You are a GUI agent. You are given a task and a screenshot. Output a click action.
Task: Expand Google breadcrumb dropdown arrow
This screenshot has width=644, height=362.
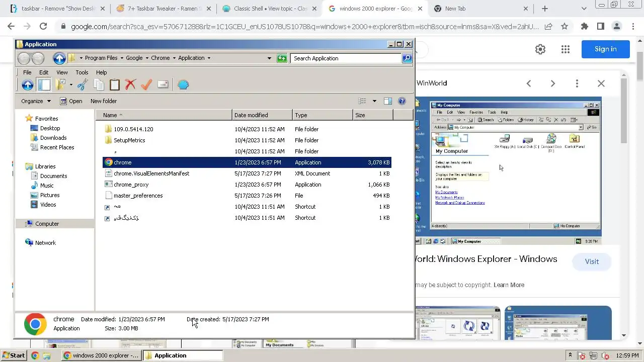pyautogui.click(x=146, y=58)
